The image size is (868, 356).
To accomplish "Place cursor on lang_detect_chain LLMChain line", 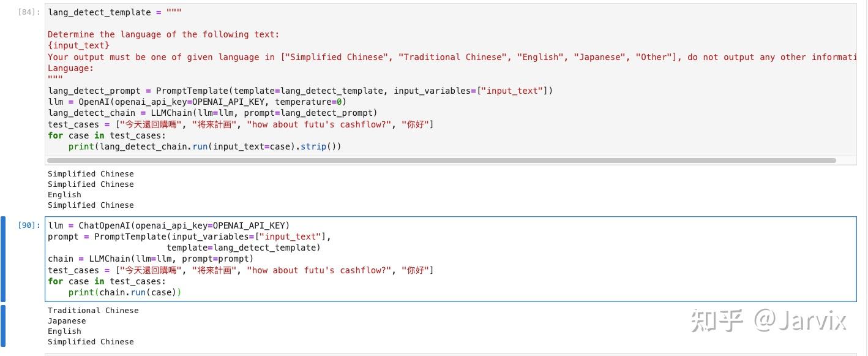I will point(212,113).
